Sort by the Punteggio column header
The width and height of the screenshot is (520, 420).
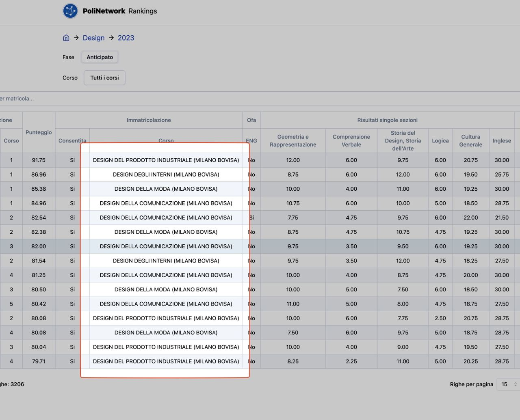tap(38, 132)
